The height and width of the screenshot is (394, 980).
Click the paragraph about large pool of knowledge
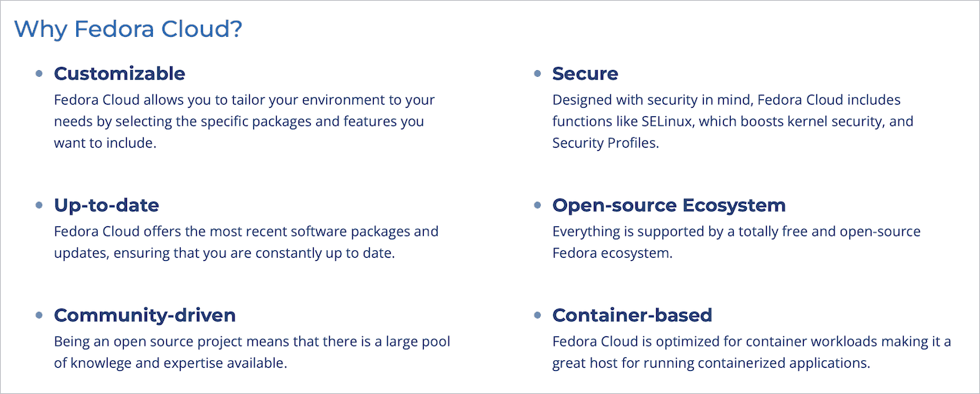252,352
